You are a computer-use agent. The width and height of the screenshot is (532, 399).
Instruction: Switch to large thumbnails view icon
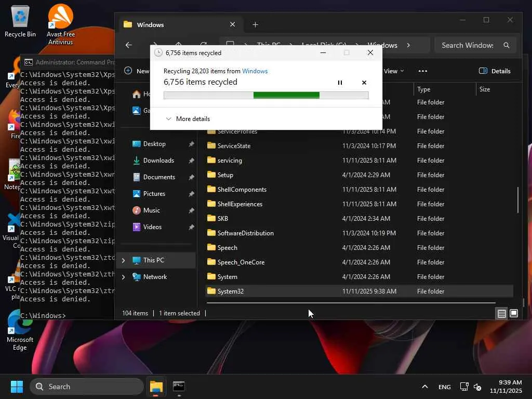(514, 313)
